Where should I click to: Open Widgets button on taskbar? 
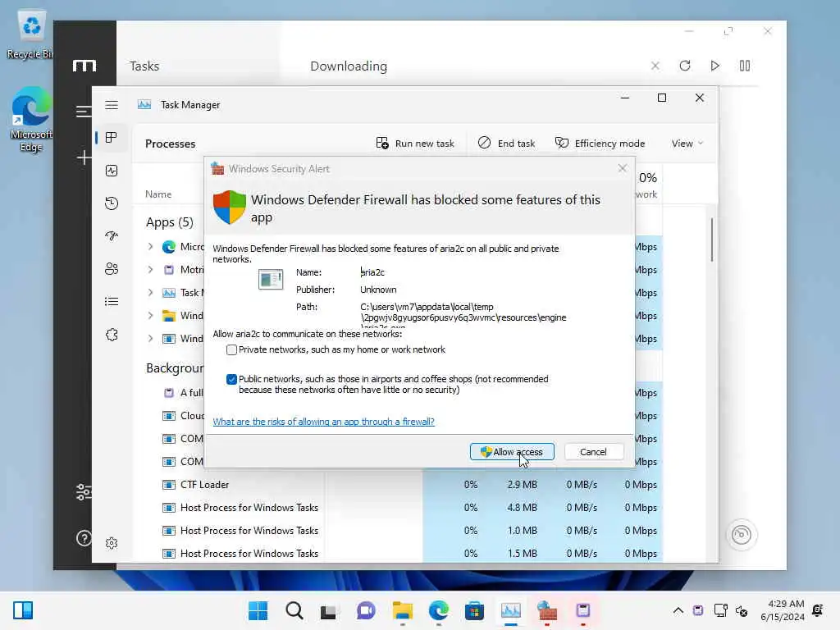[x=23, y=610]
